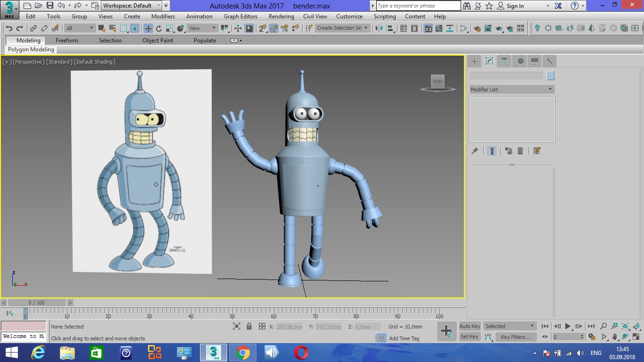Open Select by Name dialog
Image resolution: width=644 pixels, height=362 pixels.
coord(112,28)
